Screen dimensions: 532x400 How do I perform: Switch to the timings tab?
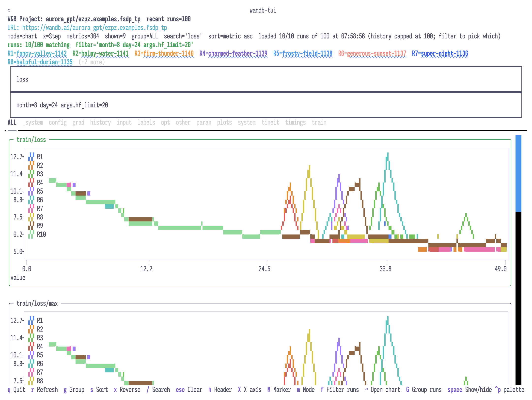coord(295,122)
